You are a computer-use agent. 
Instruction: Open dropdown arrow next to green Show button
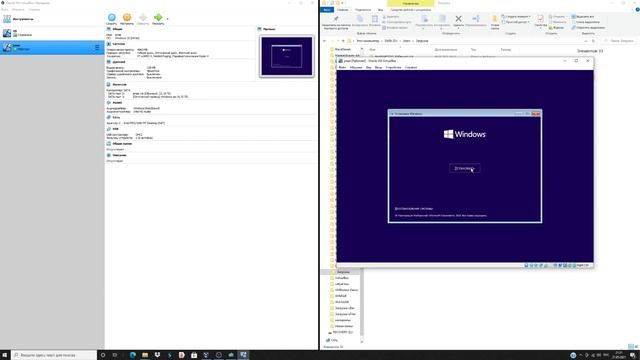coord(167,19)
